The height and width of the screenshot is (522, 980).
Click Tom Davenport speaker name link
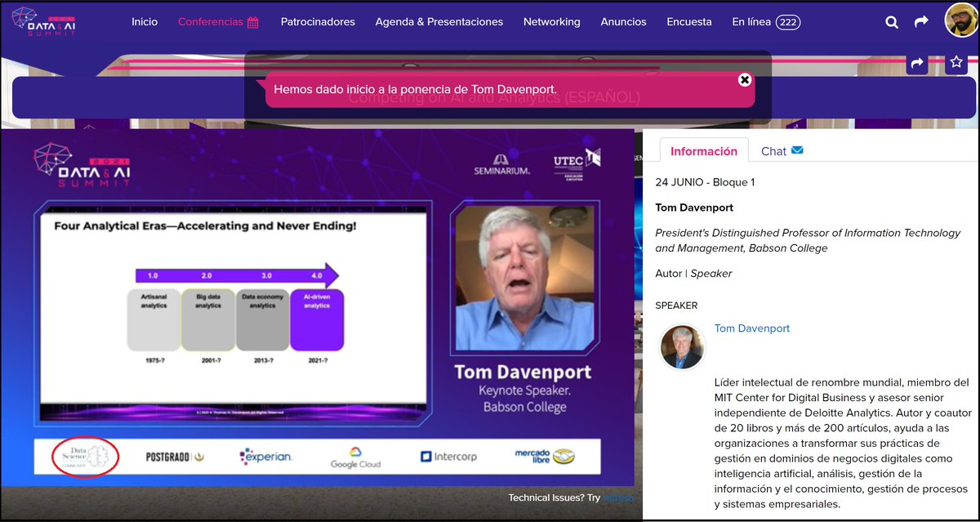pyautogui.click(x=752, y=328)
